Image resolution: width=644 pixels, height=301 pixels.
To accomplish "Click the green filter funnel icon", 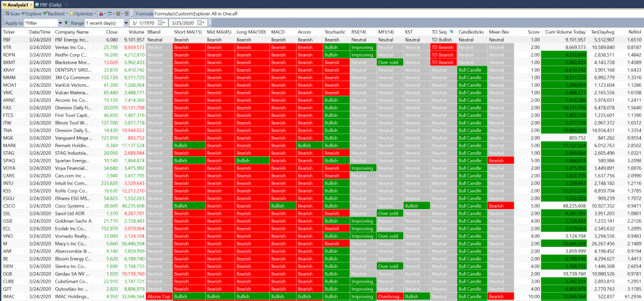I will 67,23.
